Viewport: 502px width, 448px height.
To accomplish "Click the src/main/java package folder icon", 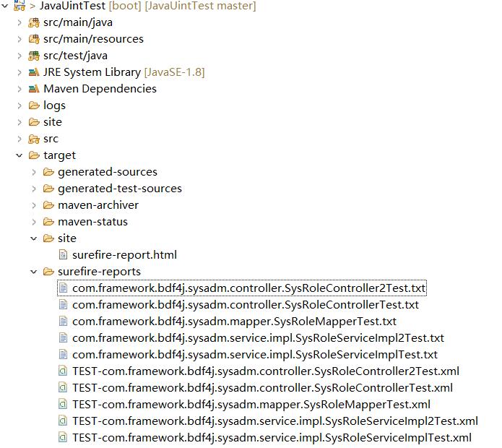I will (34, 22).
